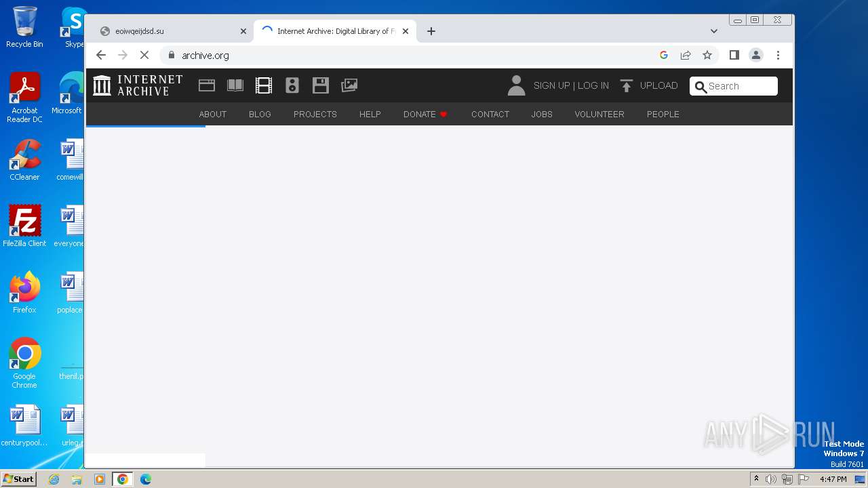Open the JOBS link
The width and height of the screenshot is (868, 488).
point(542,115)
